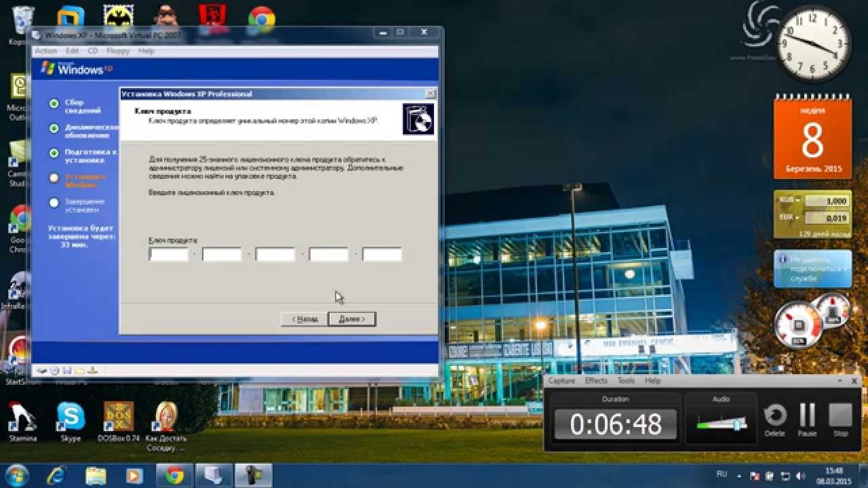Open Windows Explorer from the taskbar
The width and height of the screenshot is (868, 488).
pos(96,474)
